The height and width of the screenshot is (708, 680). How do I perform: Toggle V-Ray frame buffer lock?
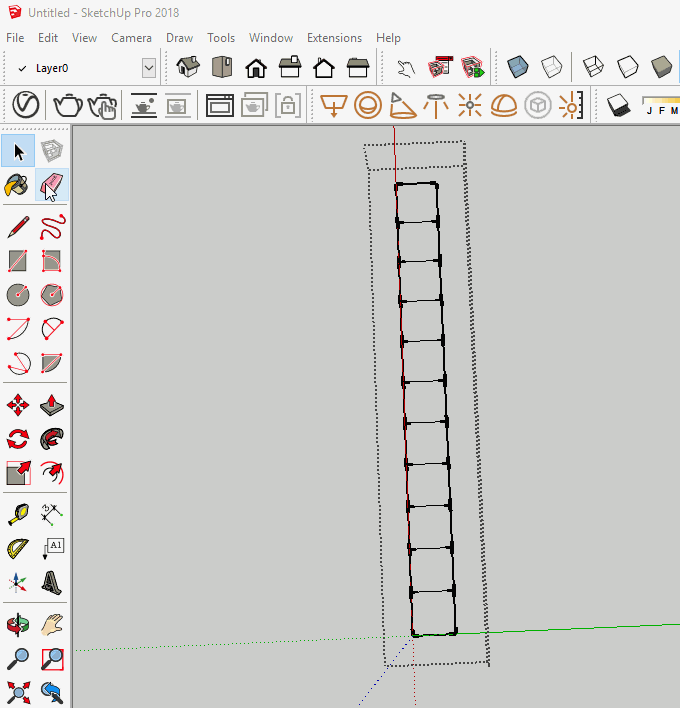(287, 105)
